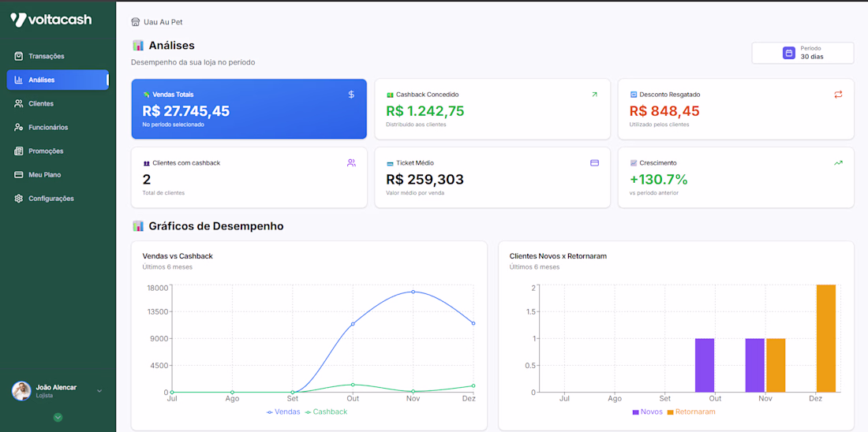Open Transações in the sidebar
Viewport: 868px width, 432px height.
pyautogui.click(x=46, y=56)
